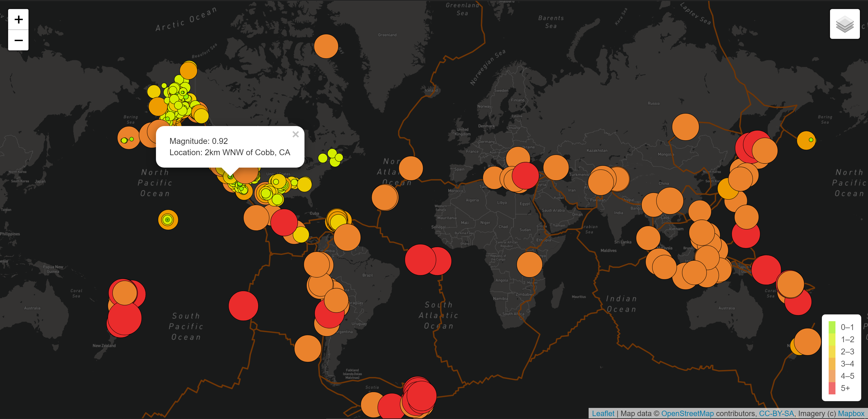Image resolution: width=868 pixels, height=419 pixels.
Task: Zoom out with the minus button
Action: [x=19, y=40]
